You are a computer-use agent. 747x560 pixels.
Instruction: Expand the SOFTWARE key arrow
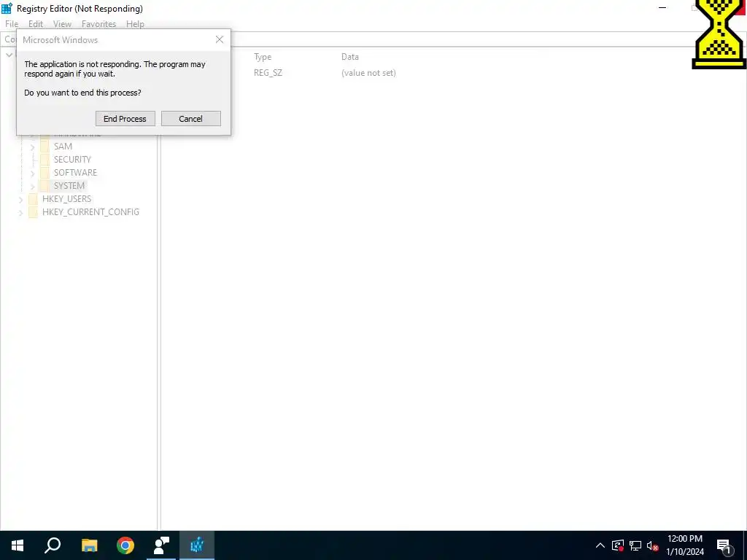(32, 174)
